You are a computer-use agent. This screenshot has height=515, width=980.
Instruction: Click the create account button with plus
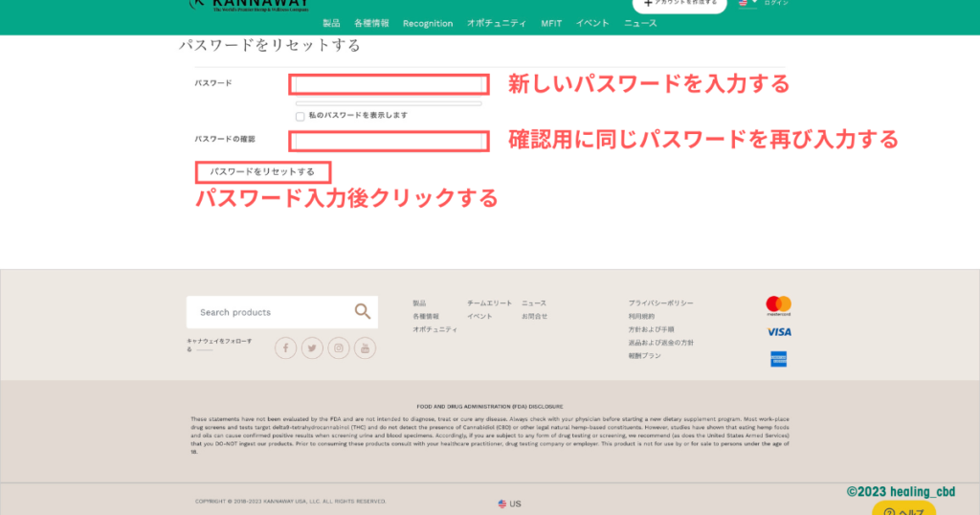pyautogui.click(x=679, y=4)
